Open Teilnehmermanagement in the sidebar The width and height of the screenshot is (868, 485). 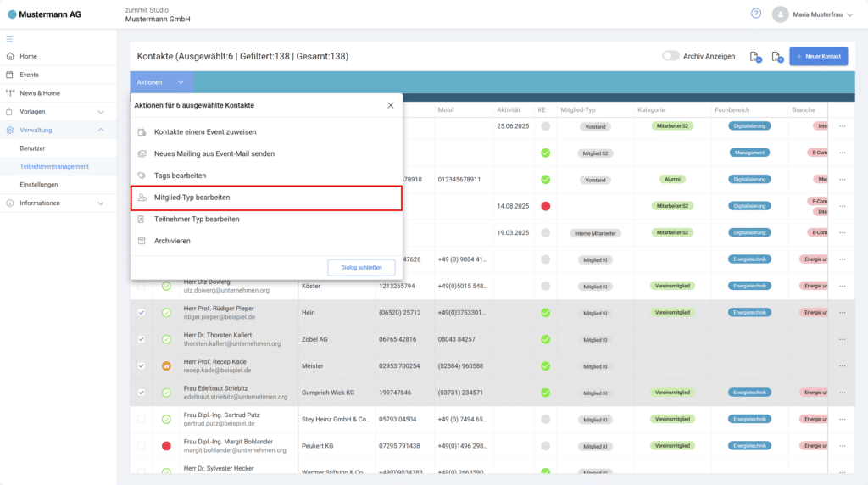54,166
